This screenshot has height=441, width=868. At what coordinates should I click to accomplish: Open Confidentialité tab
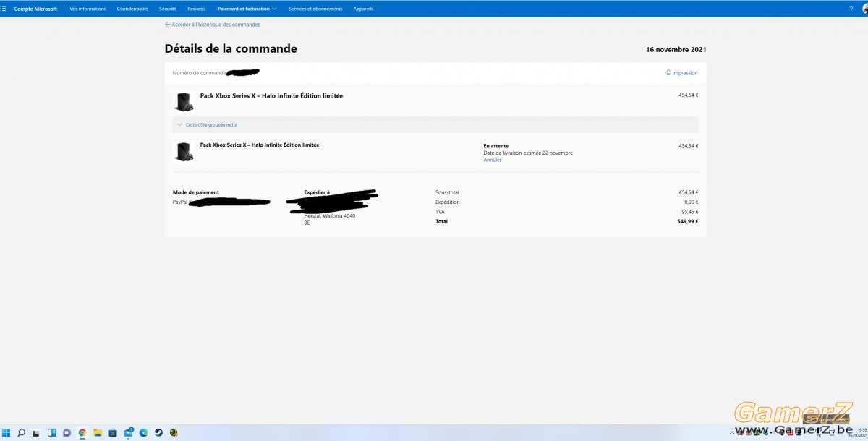[132, 9]
